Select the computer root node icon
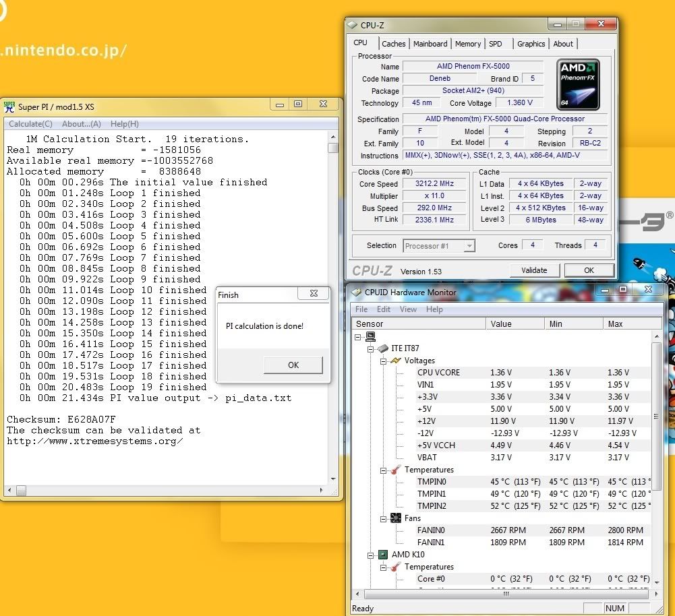 pyautogui.click(x=370, y=336)
